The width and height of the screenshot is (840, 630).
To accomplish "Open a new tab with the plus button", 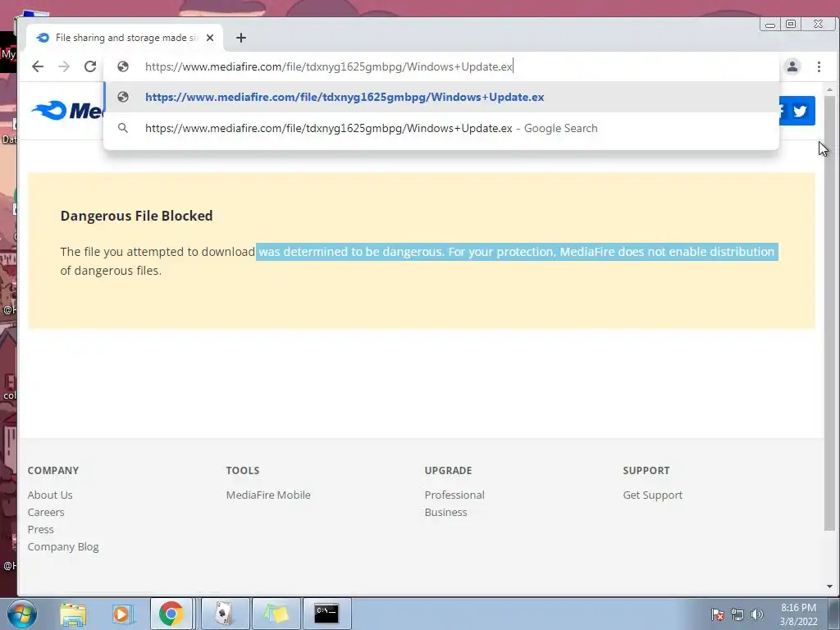I will [x=241, y=38].
